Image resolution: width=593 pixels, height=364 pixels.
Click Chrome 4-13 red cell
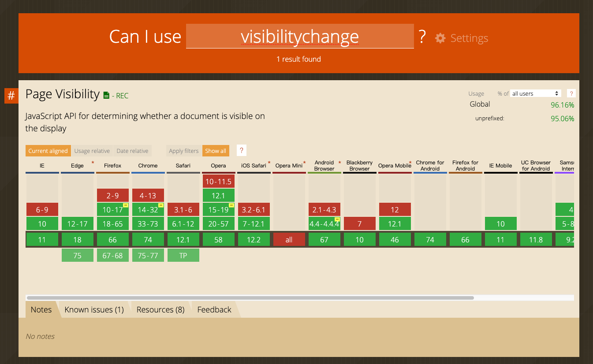[x=148, y=195]
